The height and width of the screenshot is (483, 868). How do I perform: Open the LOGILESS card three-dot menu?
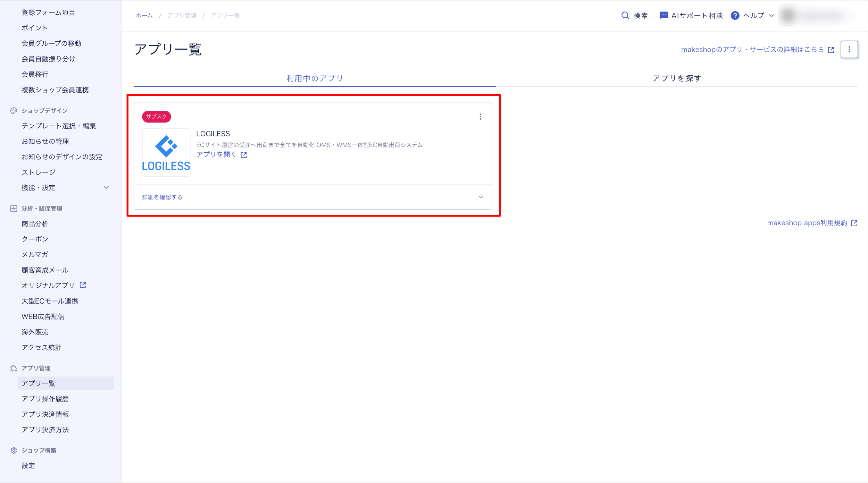480,117
